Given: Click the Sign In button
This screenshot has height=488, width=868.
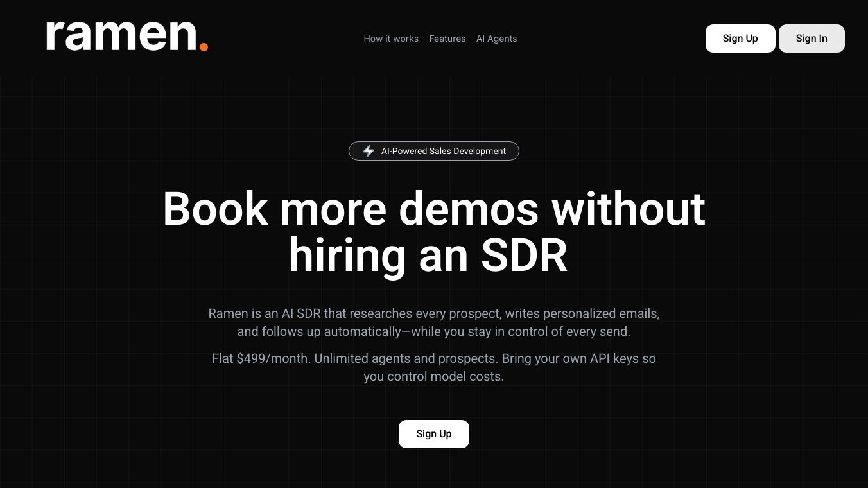Looking at the screenshot, I should [812, 39].
